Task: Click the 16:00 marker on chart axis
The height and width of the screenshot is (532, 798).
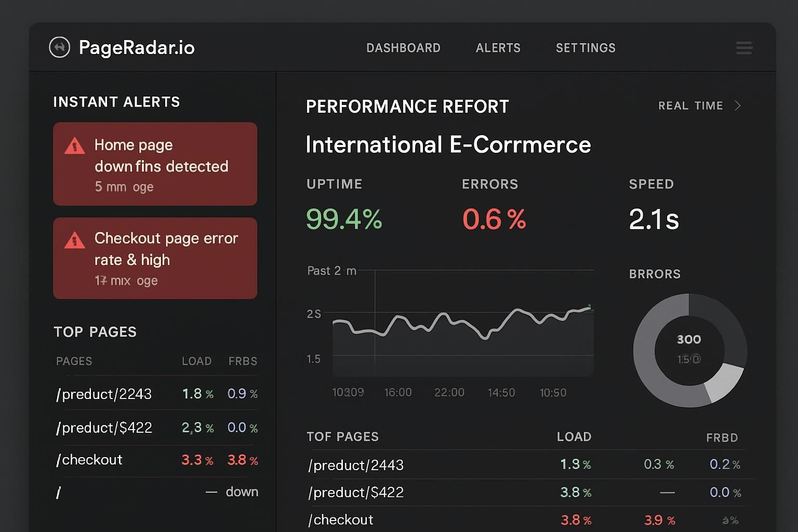Action: pos(398,393)
